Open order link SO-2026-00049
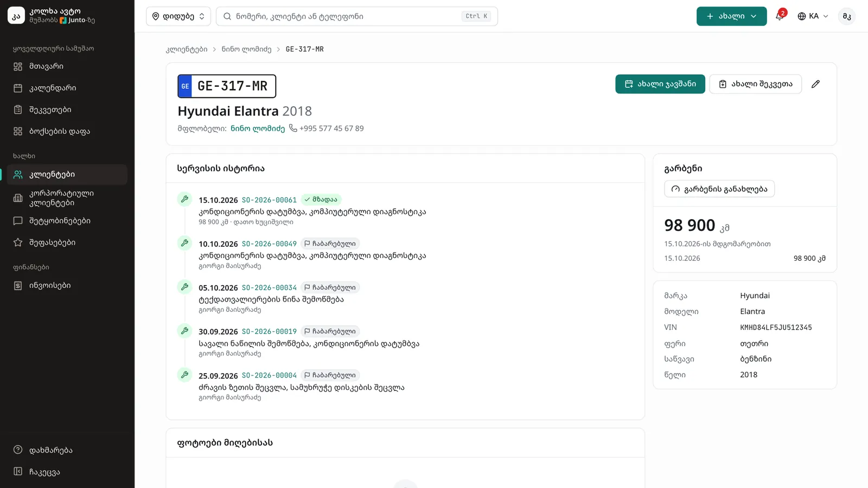Image resolution: width=868 pixels, height=488 pixels. (269, 243)
